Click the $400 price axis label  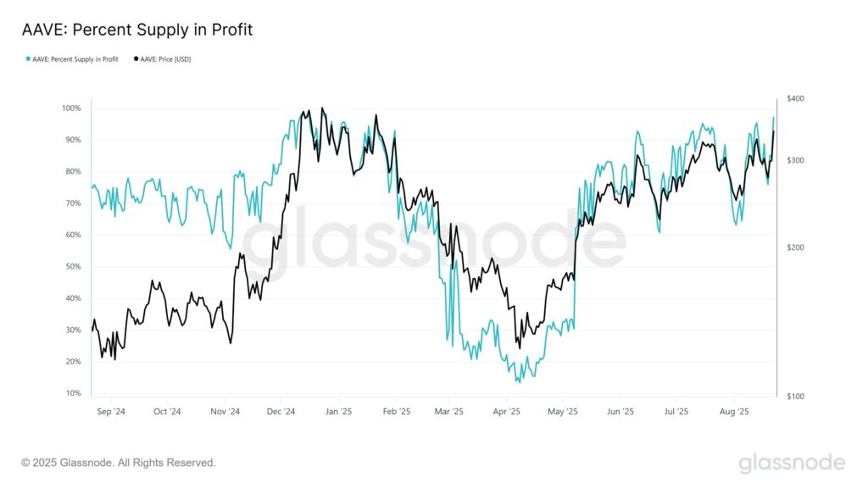pyautogui.click(x=795, y=99)
